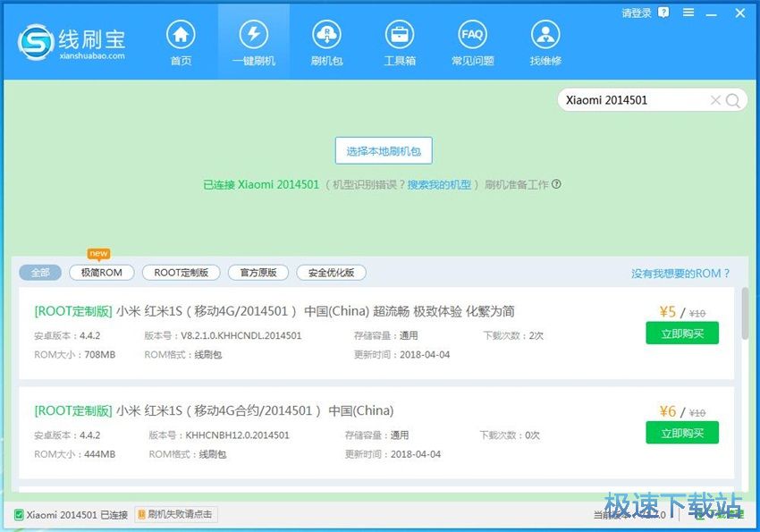760x532 pixels.
Task: Click 下载次数：2次 text
Action: point(513,335)
